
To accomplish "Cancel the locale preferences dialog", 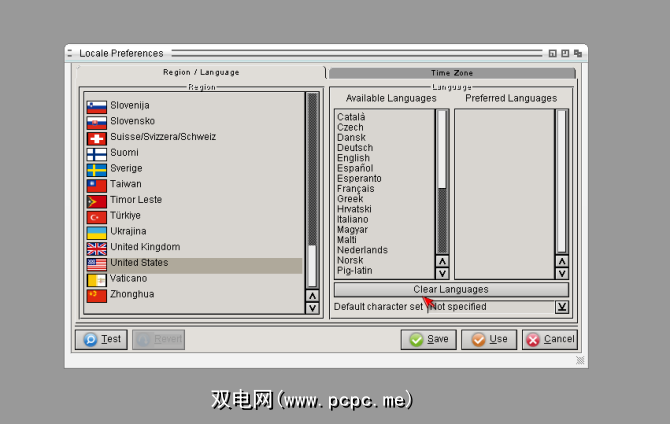I will pyautogui.click(x=550, y=339).
